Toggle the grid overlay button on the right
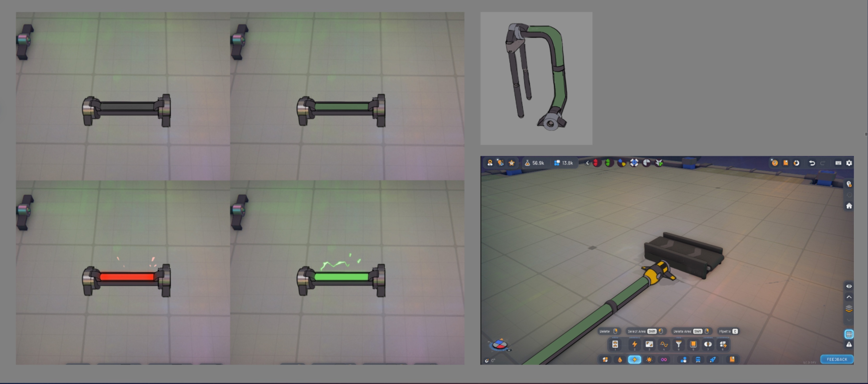This screenshot has height=384, width=868. tap(849, 334)
